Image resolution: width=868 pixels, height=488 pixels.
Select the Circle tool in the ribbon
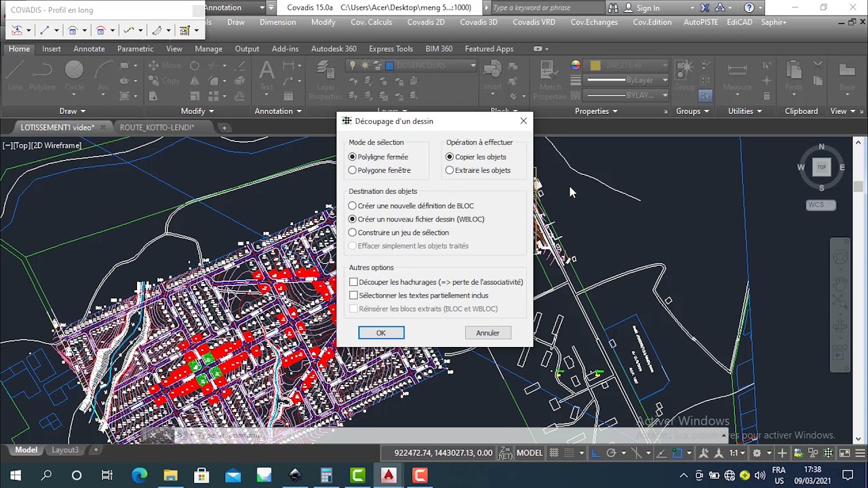[x=74, y=76]
